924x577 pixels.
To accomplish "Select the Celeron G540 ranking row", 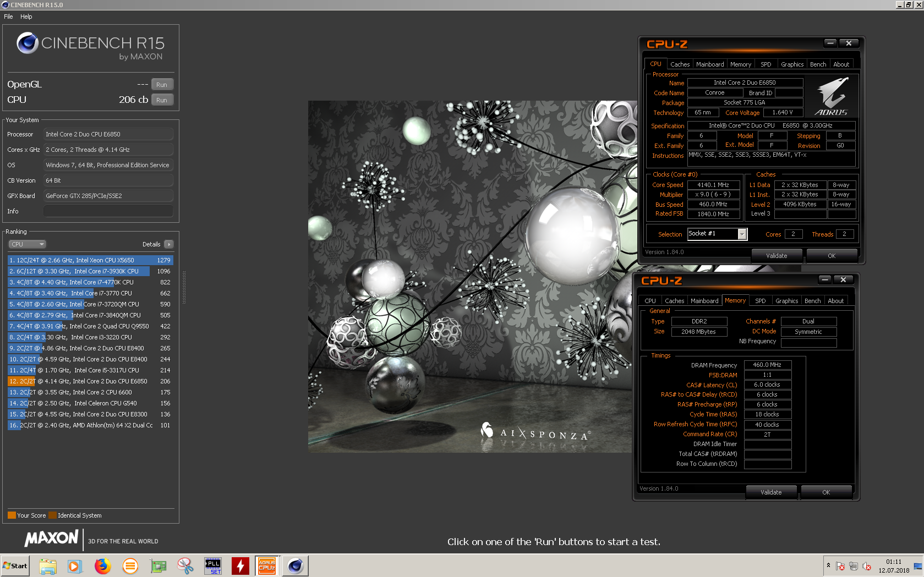I will (90, 403).
